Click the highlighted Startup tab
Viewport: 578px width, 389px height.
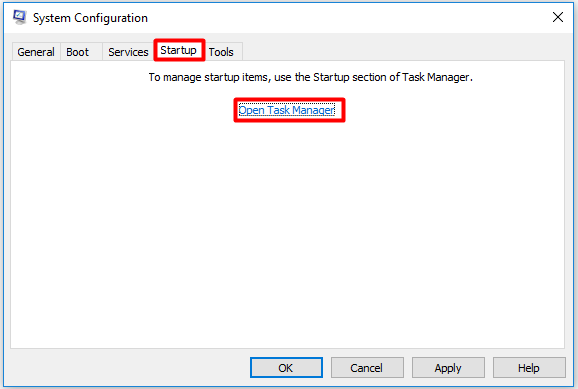(179, 50)
